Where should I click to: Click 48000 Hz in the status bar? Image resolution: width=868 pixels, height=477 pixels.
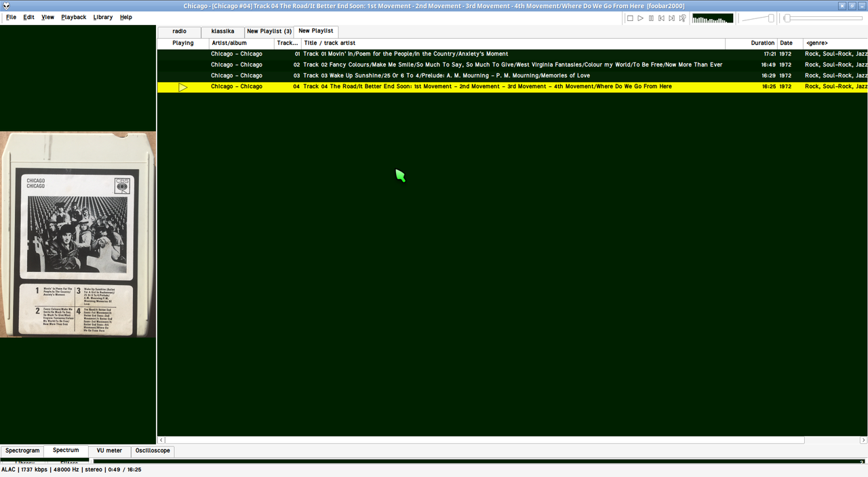coord(66,470)
